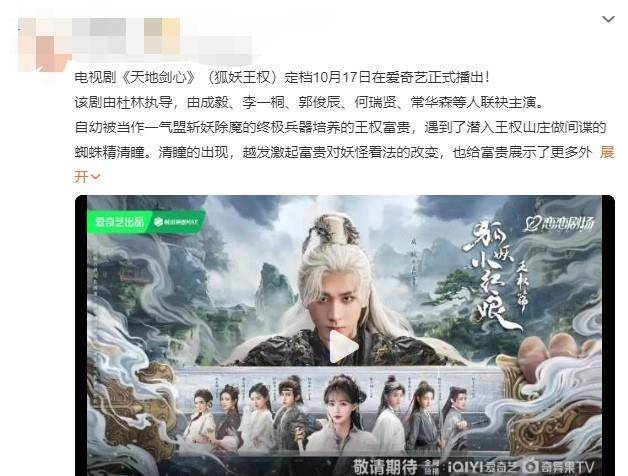Click the green 爱奇艺出品 badge
This screenshot has width=628, height=476.
click(x=119, y=222)
